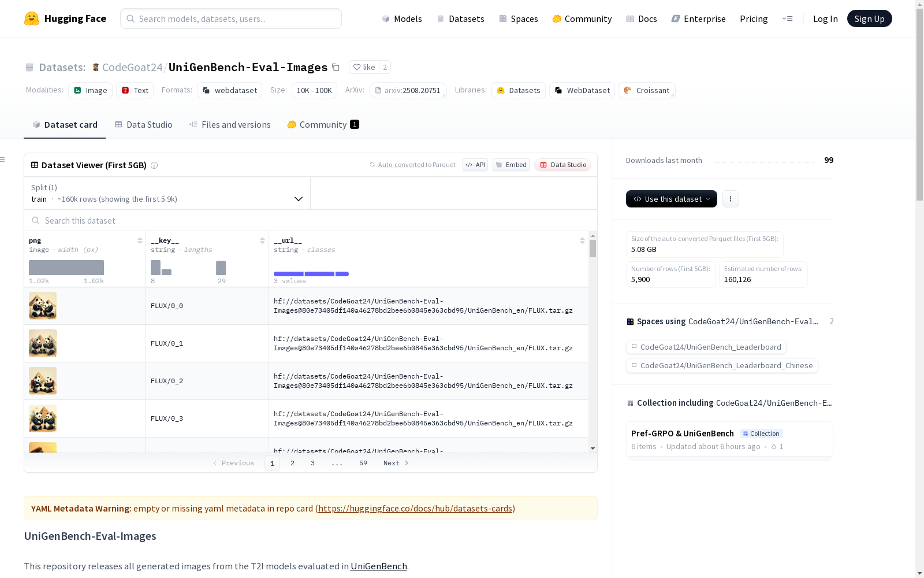Click the Search this dataset field
Viewport: 924px width, 578px height.
pos(311,220)
